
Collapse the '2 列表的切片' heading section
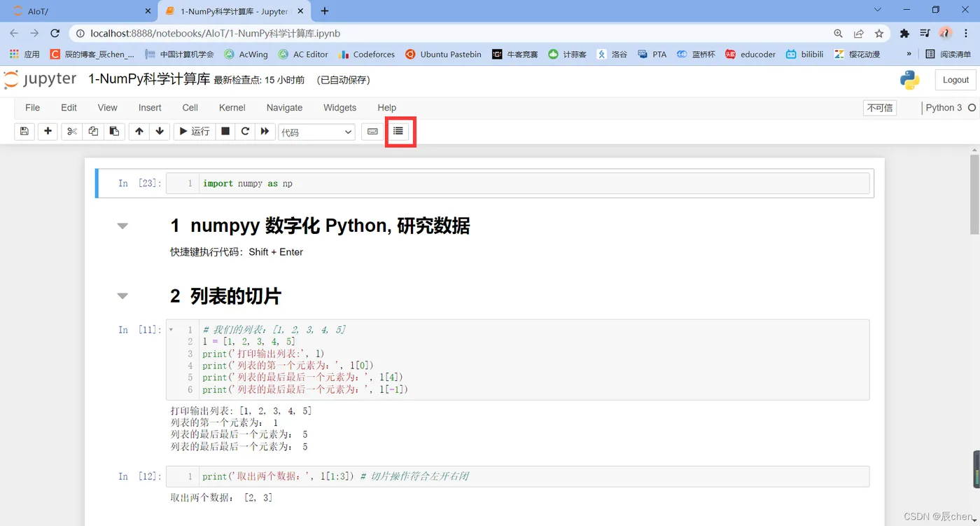tap(122, 296)
